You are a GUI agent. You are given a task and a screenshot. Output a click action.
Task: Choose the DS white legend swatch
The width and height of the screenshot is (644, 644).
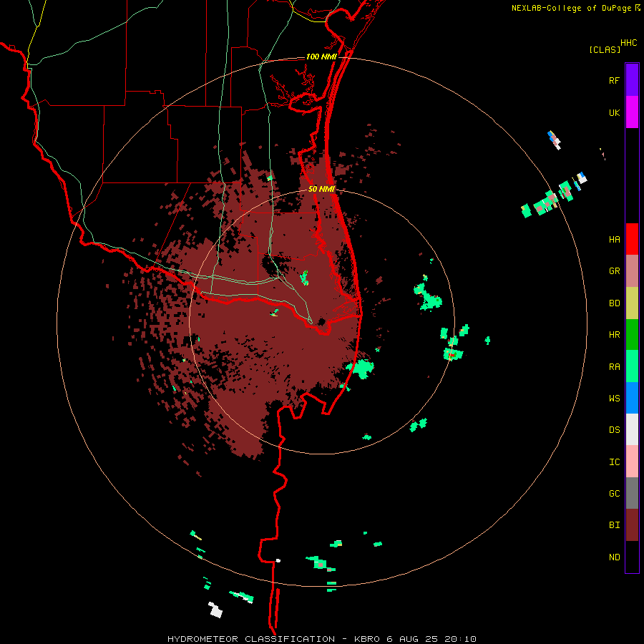(x=632, y=429)
